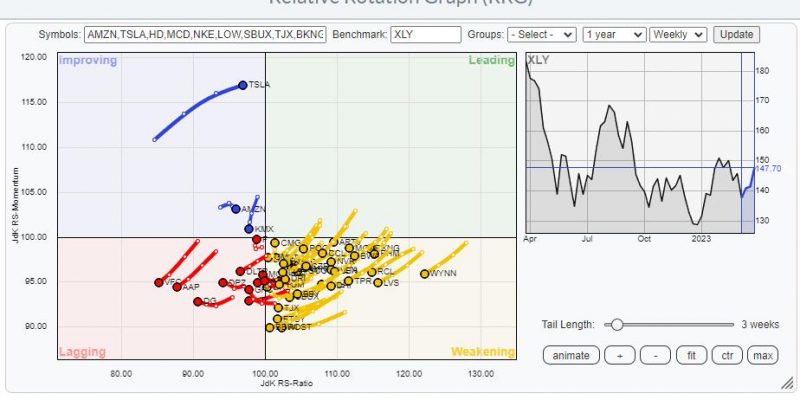The height and width of the screenshot is (400, 800).
Task: Click the JdK RS-Momentum axis label
Action: coord(16,205)
